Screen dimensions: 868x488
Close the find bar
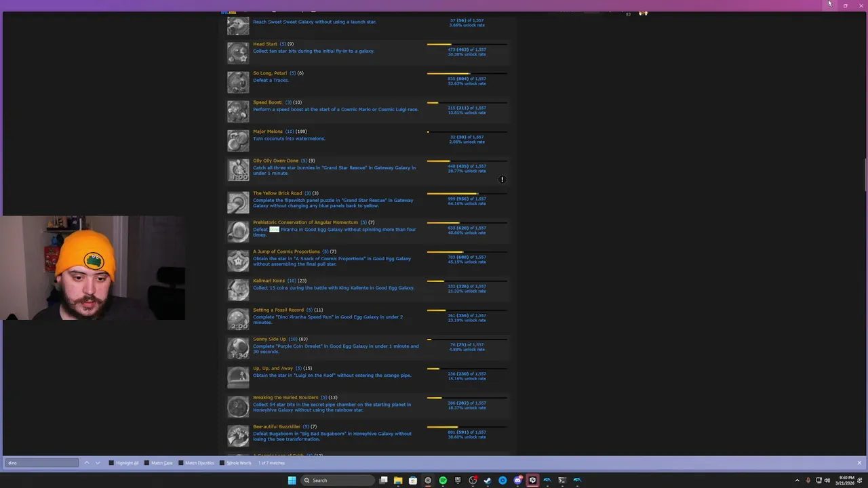pyautogui.click(x=859, y=463)
